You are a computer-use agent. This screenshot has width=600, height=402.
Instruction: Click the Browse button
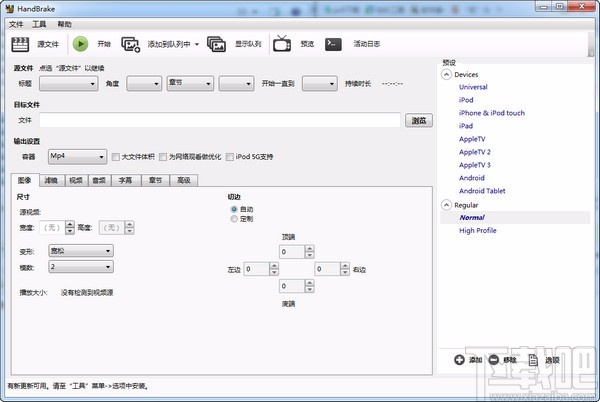pyautogui.click(x=419, y=120)
